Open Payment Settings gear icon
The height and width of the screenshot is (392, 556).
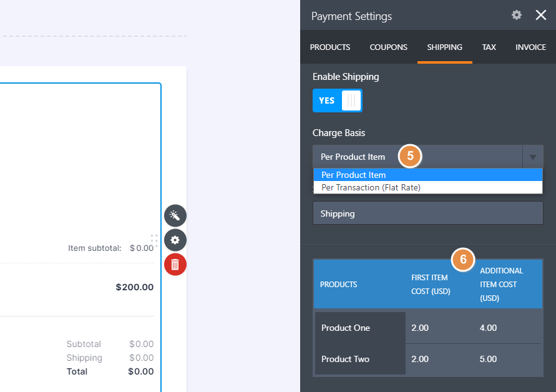click(517, 15)
